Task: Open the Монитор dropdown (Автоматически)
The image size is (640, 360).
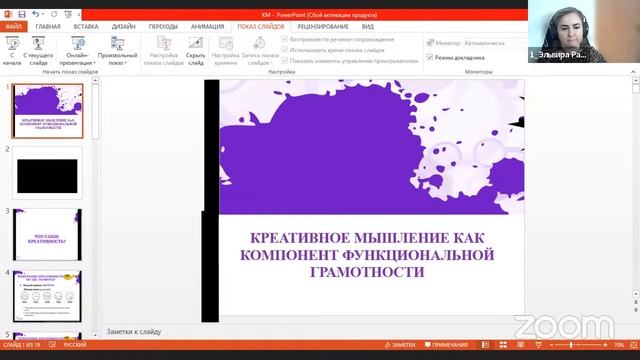Action: click(495, 43)
